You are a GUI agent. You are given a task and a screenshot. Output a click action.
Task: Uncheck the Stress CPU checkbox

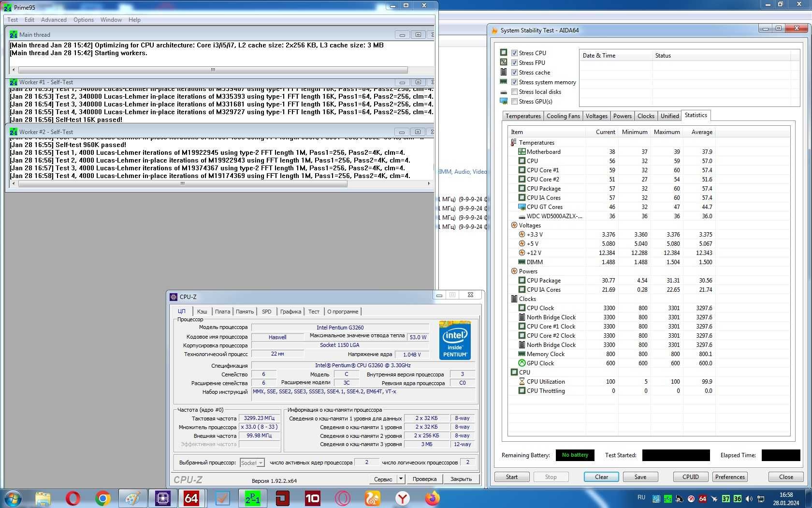(514, 53)
